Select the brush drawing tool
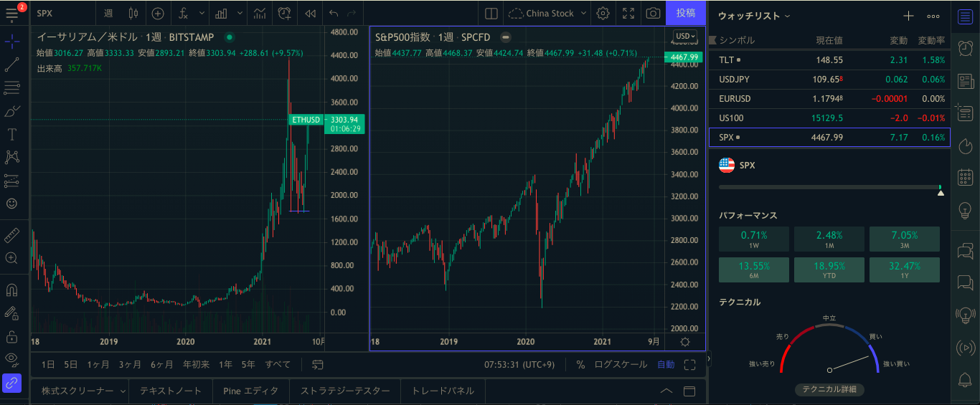The image size is (980, 405). pyautogui.click(x=12, y=111)
